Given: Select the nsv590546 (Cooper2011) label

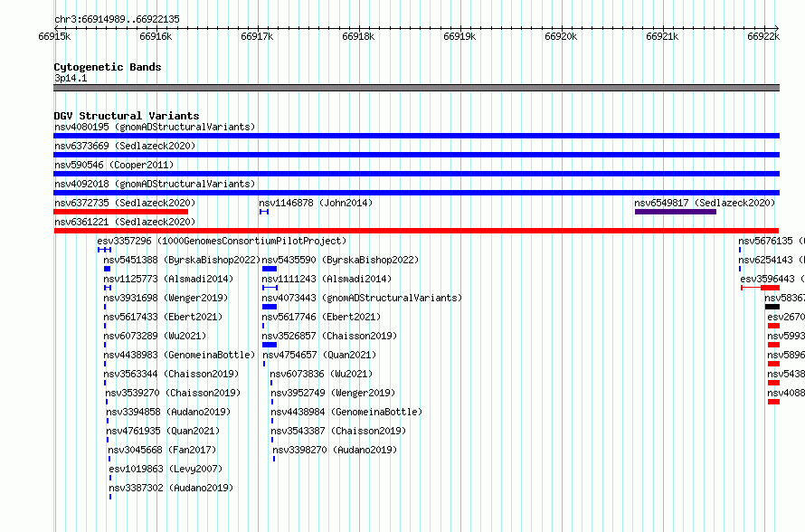Looking at the screenshot, I should click(x=114, y=165).
